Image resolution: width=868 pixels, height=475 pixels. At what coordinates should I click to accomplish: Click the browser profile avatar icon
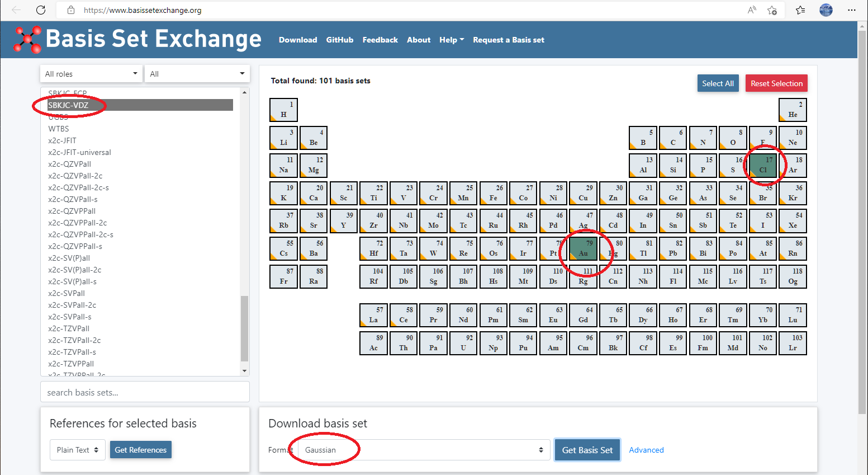[826, 10]
